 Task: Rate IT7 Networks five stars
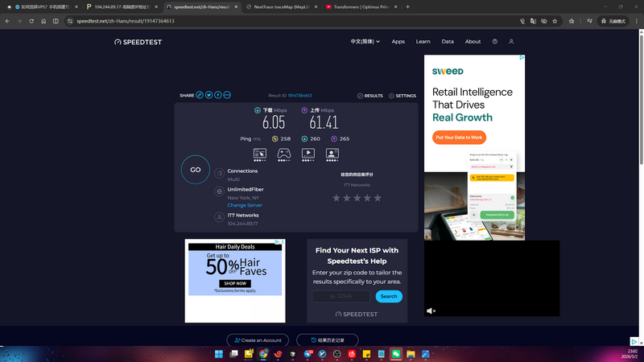[x=378, y=198]
